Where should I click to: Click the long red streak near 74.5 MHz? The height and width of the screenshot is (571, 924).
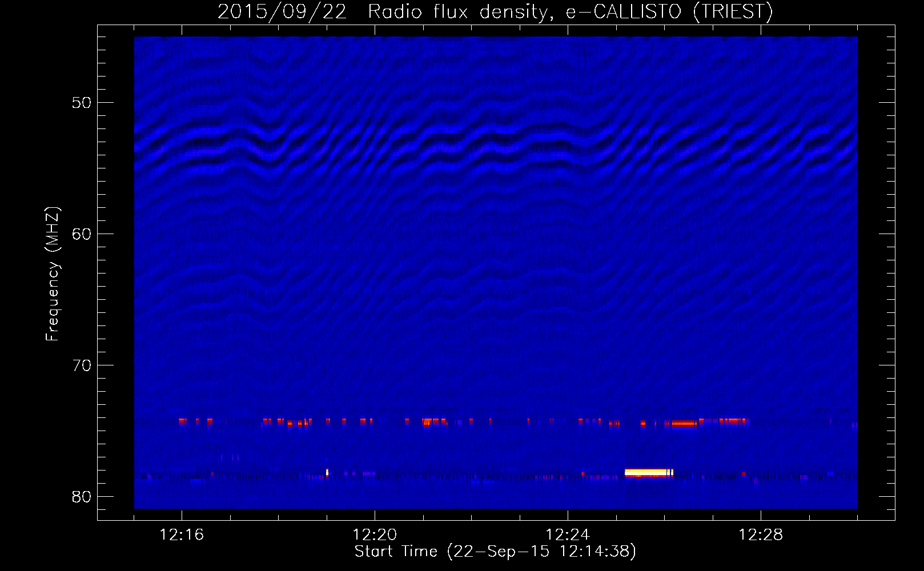(x=684, y=424)
